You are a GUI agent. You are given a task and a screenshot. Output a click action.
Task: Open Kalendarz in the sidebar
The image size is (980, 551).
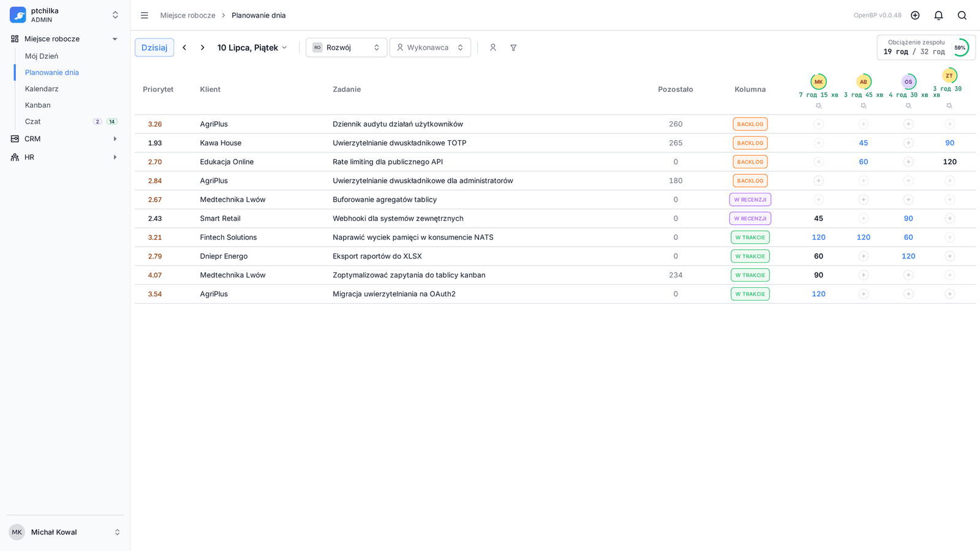click(x=42, y=89)
